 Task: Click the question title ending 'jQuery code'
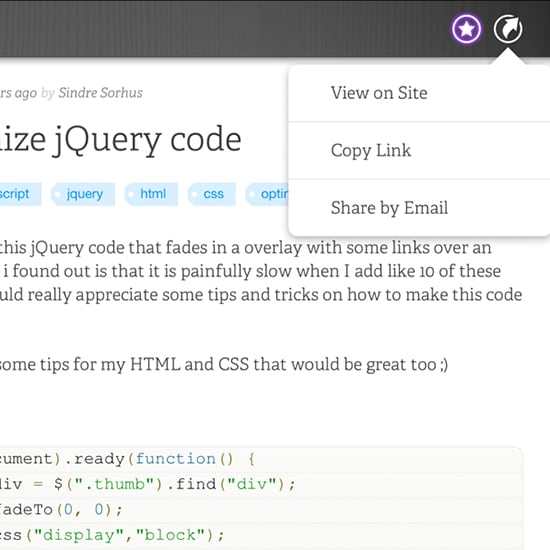click(121, 140)
